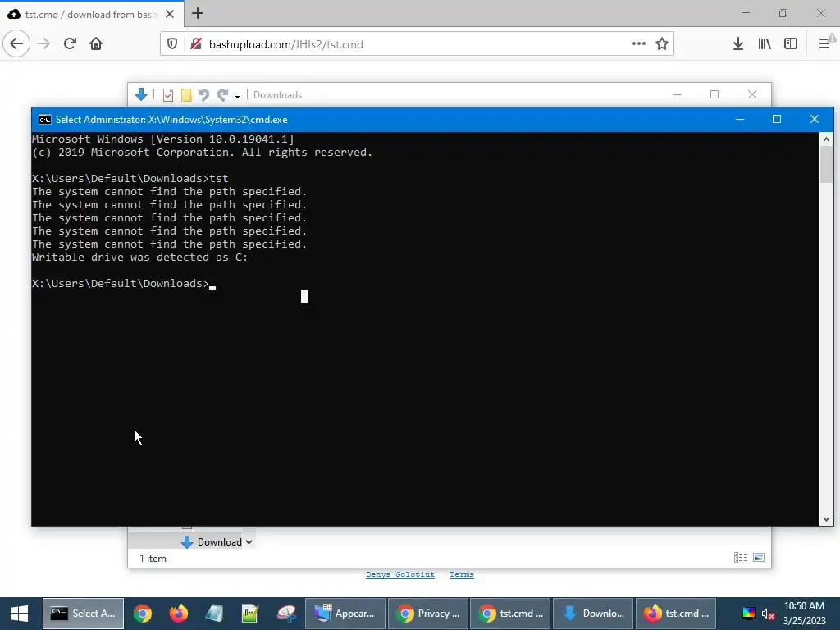Open Firefox hamburger menu

click(x=824, y=44)
